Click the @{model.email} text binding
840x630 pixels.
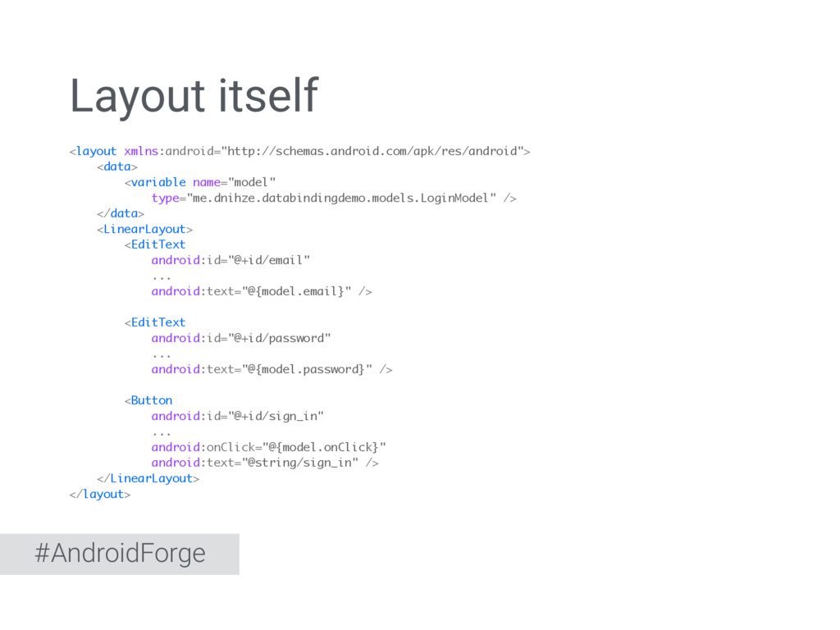tap(299, 291)
